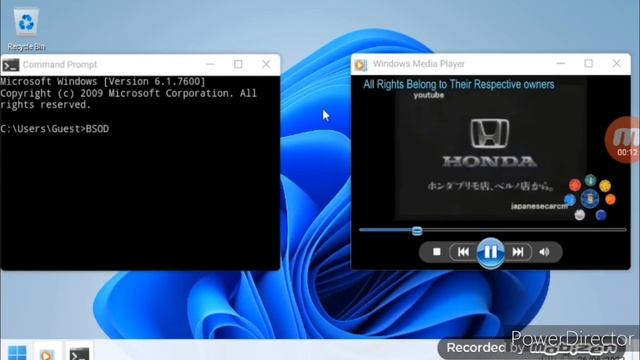Click the Windows Media Player title text
The height and width of the screenshot is (360, 640).
click(419, 64)
